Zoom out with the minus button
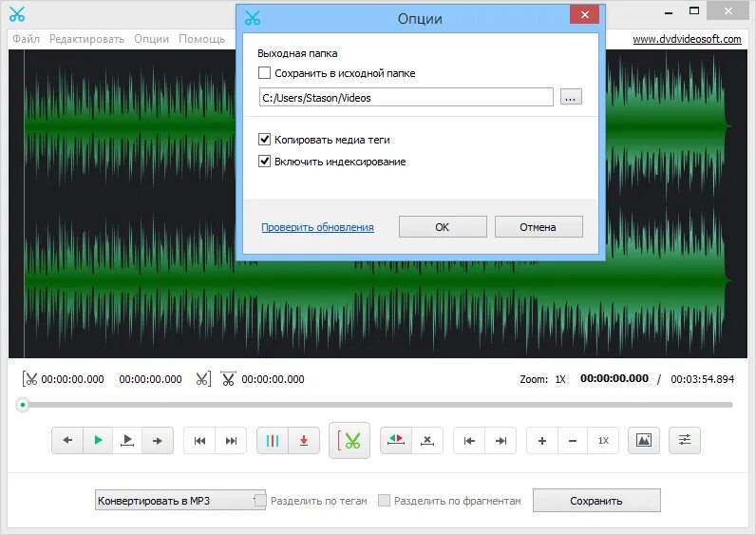The width and height of the screenshot is (756, 535). tap(573, 440)
